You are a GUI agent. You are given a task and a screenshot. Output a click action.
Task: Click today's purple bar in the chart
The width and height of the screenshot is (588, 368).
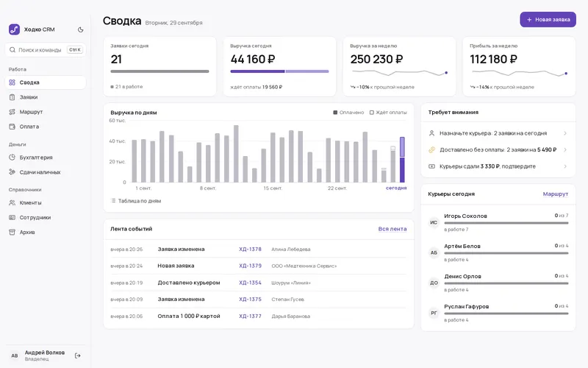point(402,160)
